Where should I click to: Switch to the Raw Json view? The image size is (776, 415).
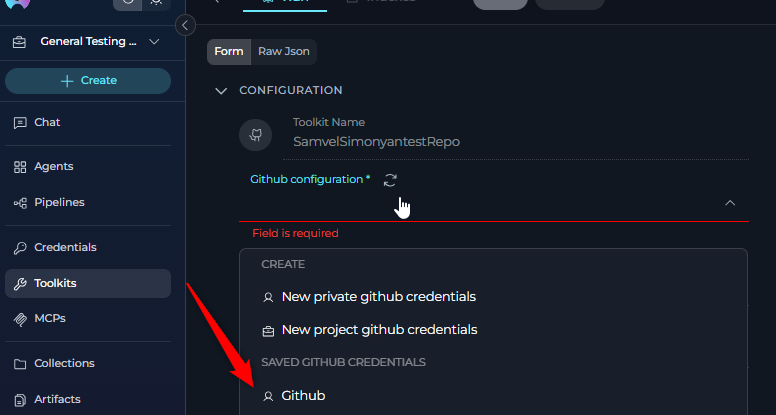click(284, 51)
